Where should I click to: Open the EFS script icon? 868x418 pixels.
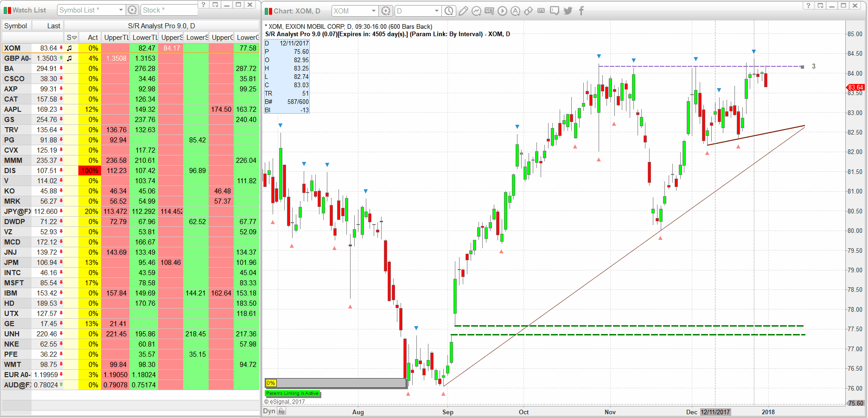pos(541,11)
